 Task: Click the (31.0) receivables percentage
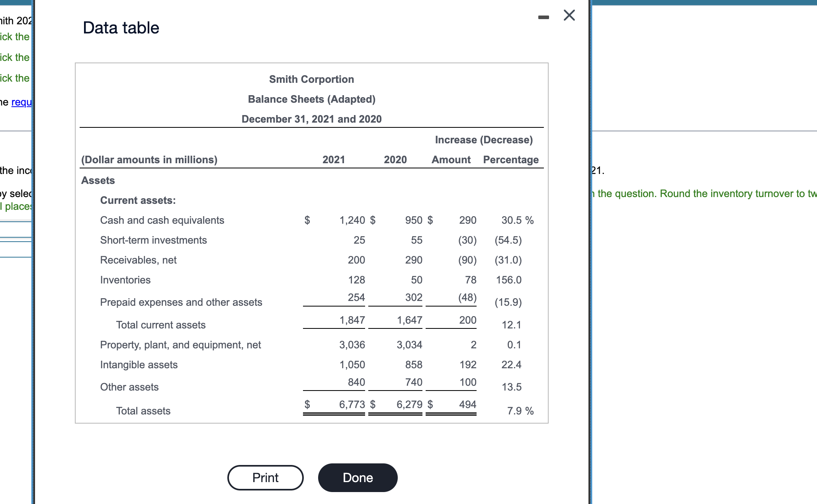point(508,260)
